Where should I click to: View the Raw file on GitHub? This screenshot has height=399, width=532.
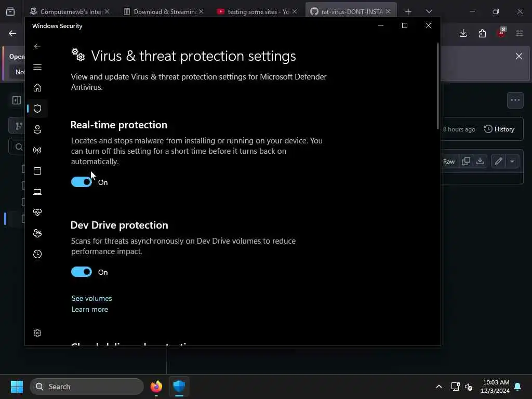pos(448,161)
